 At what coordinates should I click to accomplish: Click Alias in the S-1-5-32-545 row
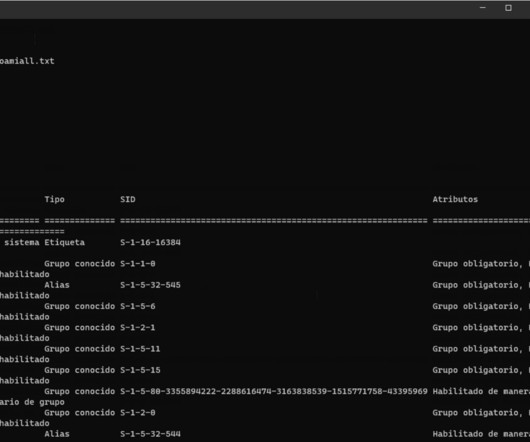coord(57,285)
